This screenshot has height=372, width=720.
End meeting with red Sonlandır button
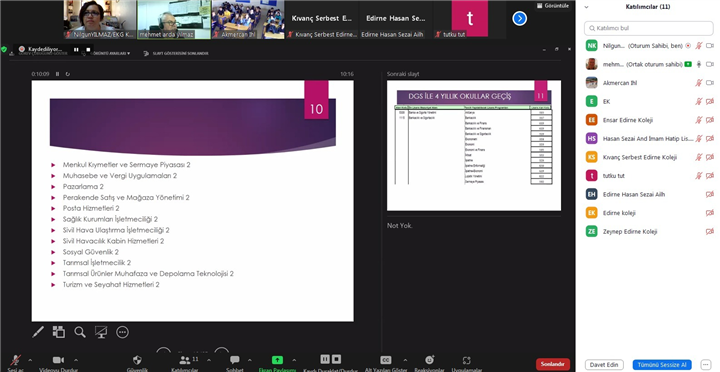point(552,364)
